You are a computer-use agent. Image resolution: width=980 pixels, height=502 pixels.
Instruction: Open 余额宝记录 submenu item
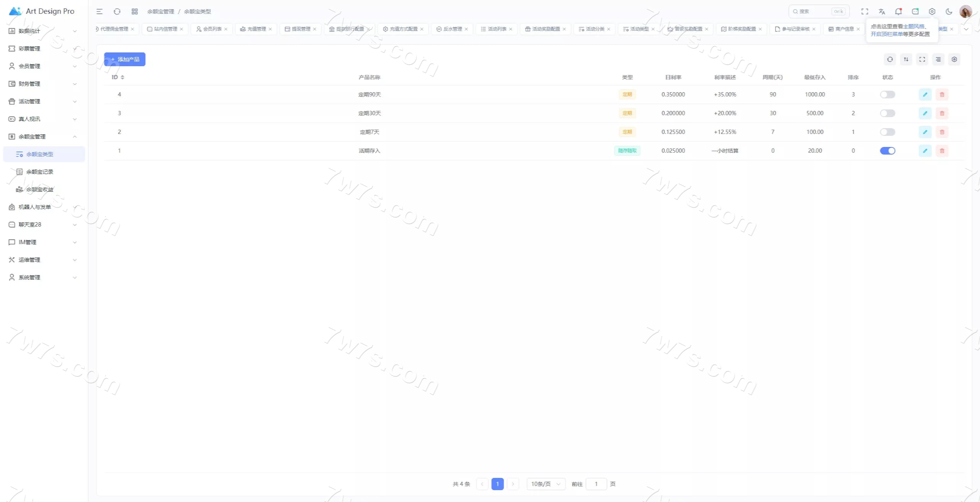(40, 172)
